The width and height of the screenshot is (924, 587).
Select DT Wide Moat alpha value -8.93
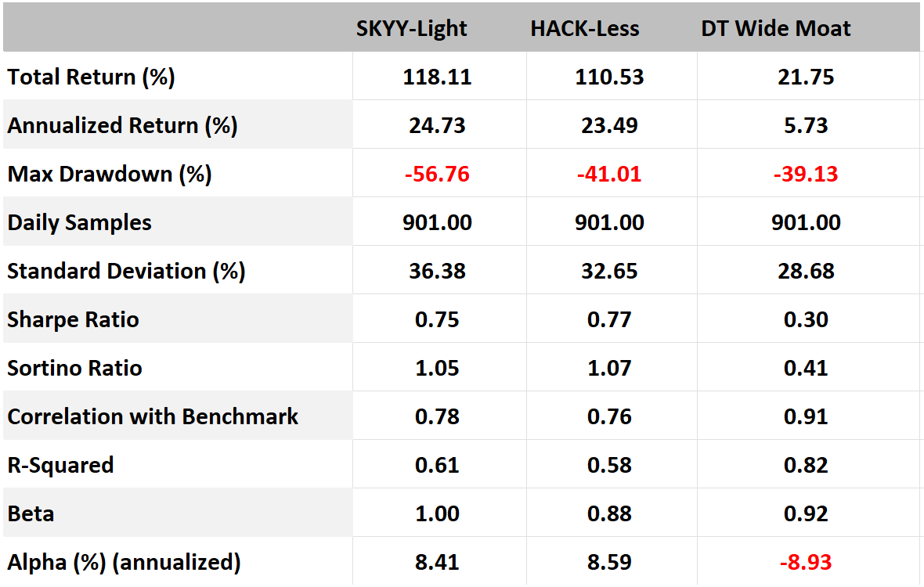click(806, 562)
